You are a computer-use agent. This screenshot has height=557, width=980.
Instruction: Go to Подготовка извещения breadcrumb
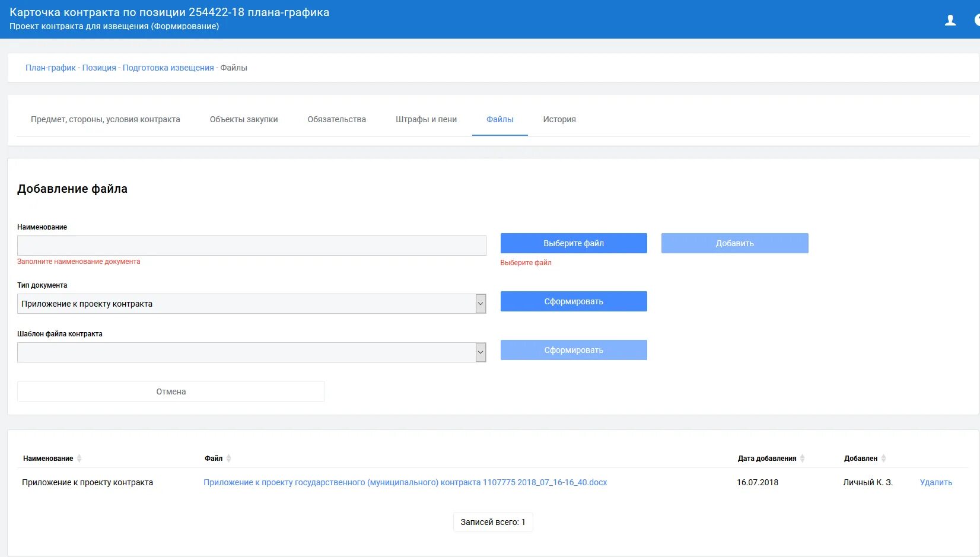click(x=168, y=68)
